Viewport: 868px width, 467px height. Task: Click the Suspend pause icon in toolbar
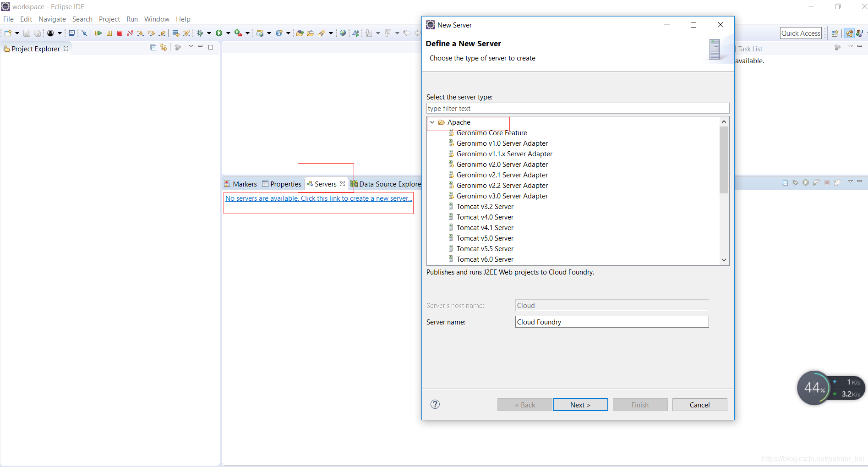tap(109, 33)
